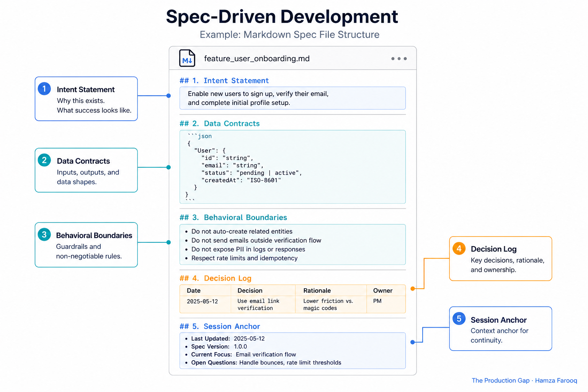The width and height of the screenshot is (588, 392).
Task: Click 'Data Contracts' title in the left callout card
Action: (x=83, y=161)
